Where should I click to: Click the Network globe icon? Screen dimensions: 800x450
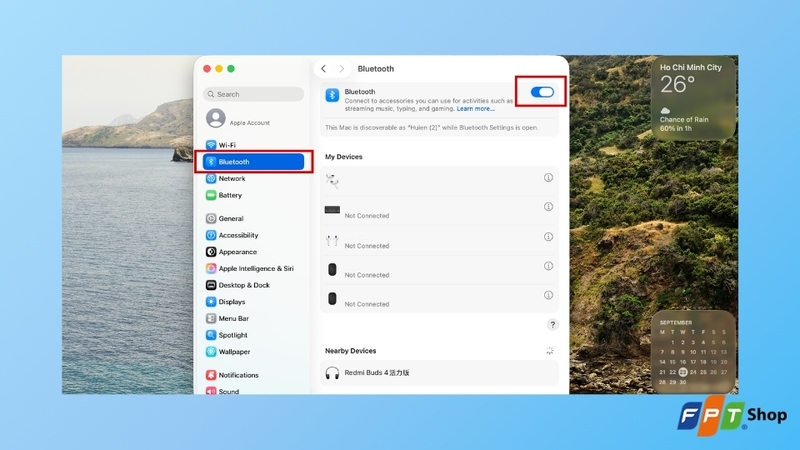coord(211,179)
